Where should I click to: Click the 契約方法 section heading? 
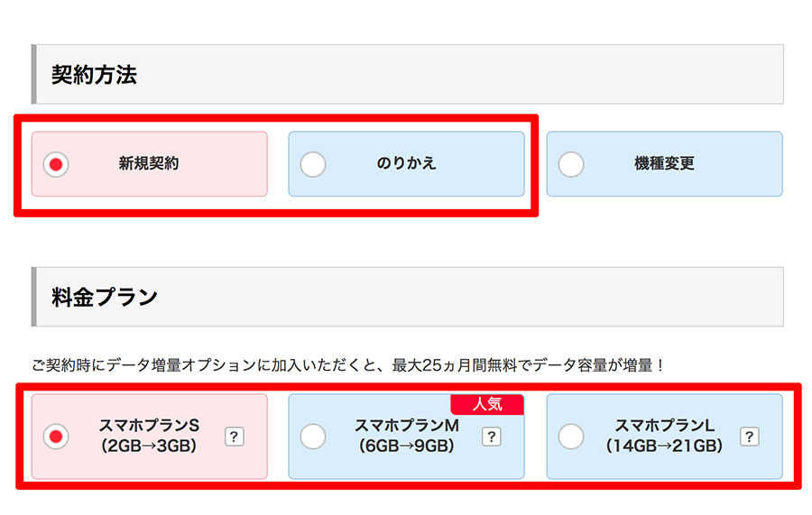(x=94, y=75)
